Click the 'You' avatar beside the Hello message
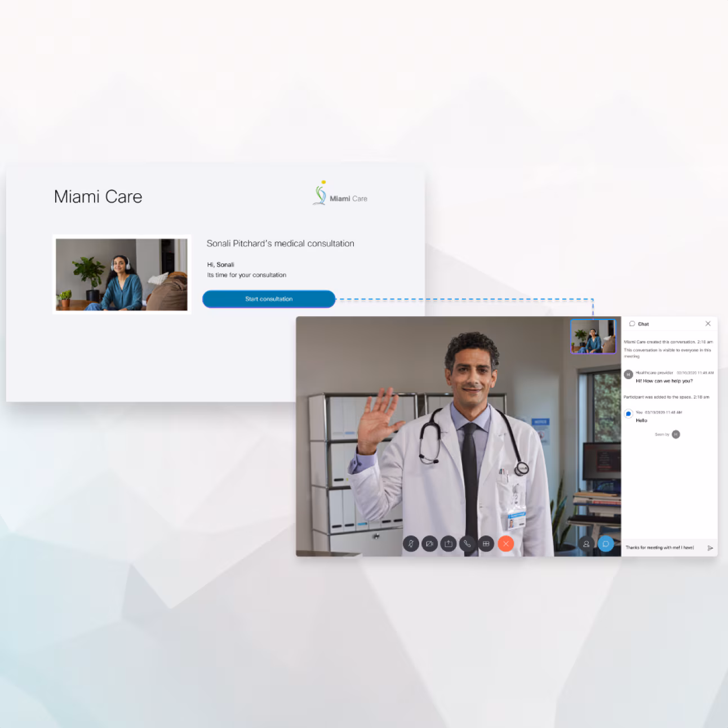 [629, 414]
